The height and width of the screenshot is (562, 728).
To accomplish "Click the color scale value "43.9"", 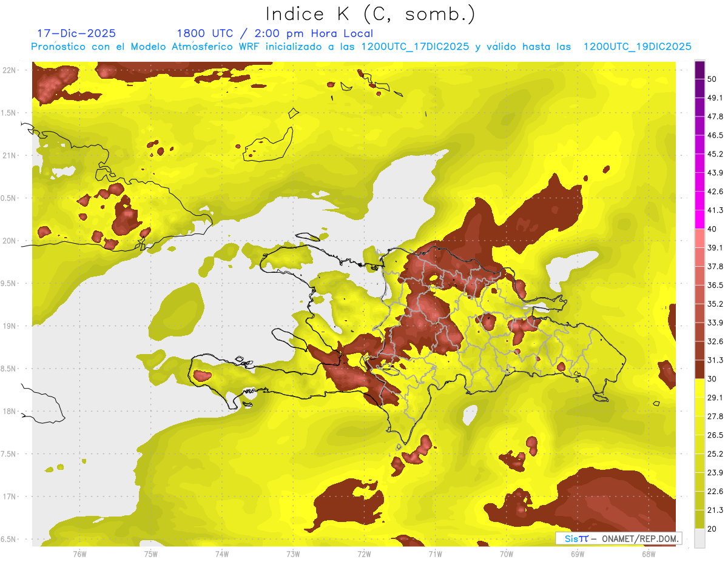I will 715,173.
